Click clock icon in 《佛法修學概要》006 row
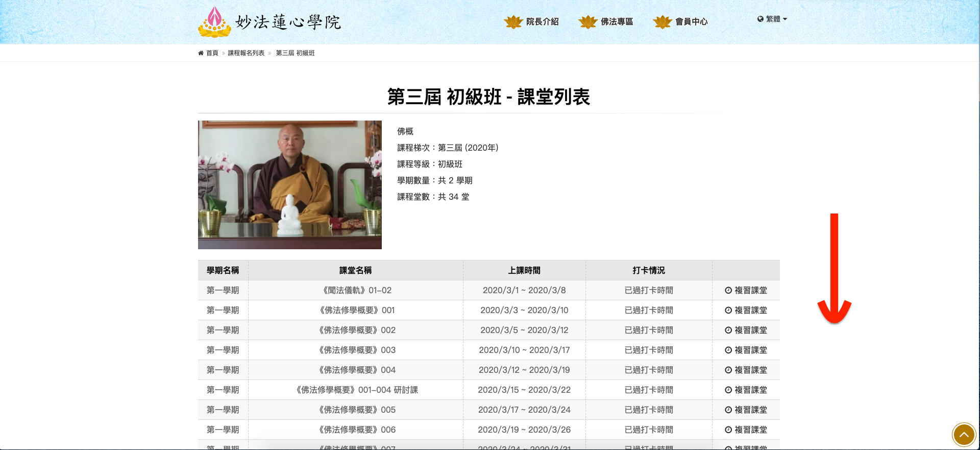Image resolution: width=980 pixels, height=450 pixels. click(x=728, y=430)
